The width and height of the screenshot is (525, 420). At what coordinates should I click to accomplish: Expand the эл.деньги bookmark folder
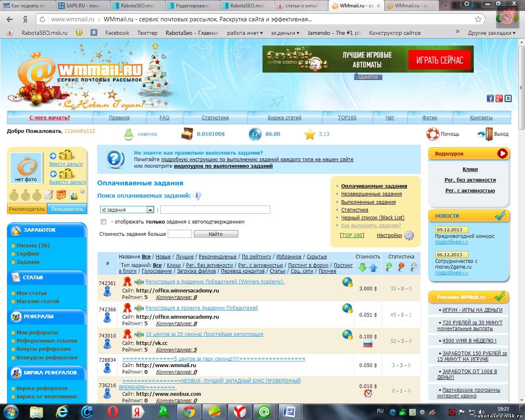pyautogui.click(x=285, y=33)
